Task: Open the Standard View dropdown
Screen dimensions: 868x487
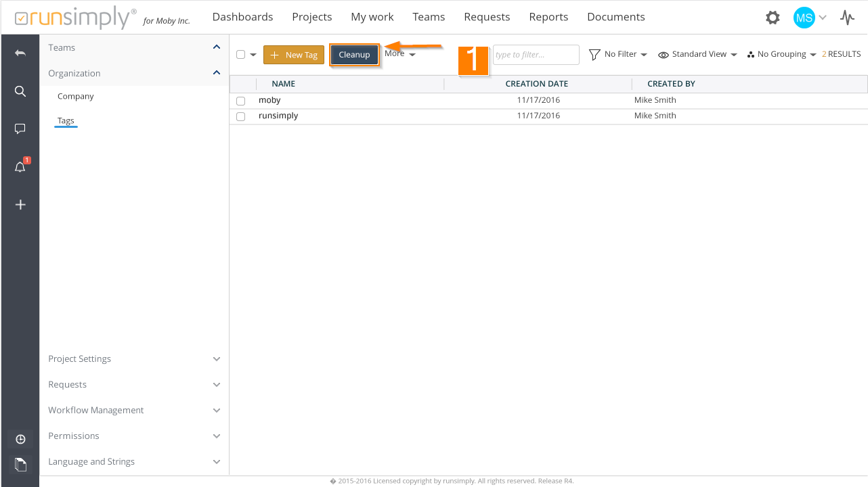Action: (x=697, y=54)
